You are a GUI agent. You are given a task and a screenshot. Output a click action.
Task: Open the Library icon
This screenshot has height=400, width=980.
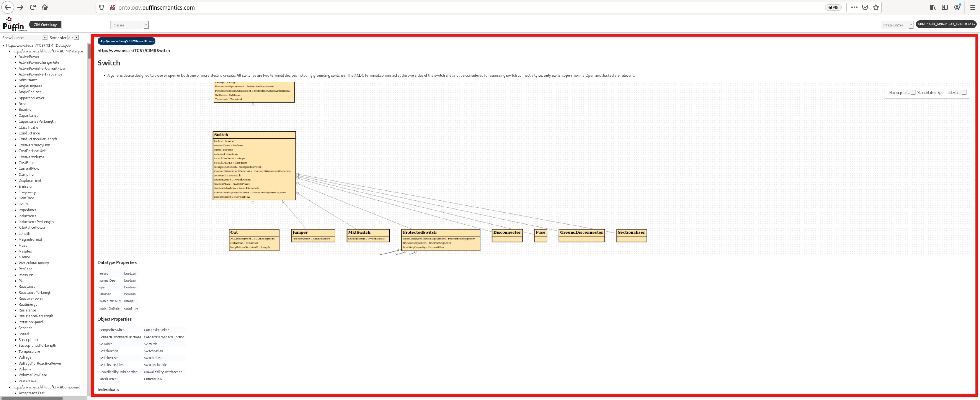click(932, 7)
